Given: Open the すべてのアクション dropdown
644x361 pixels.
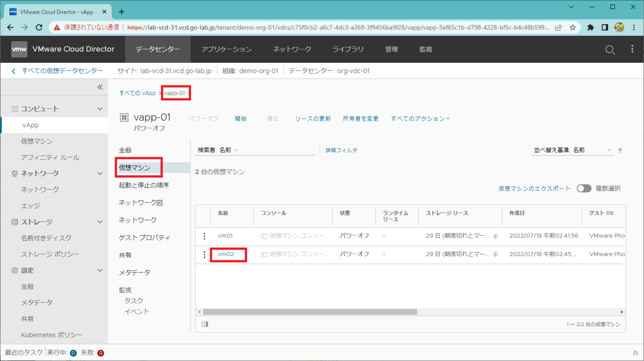Looking at the screenshot, I should pyautogui.click(x=420, y=119).
